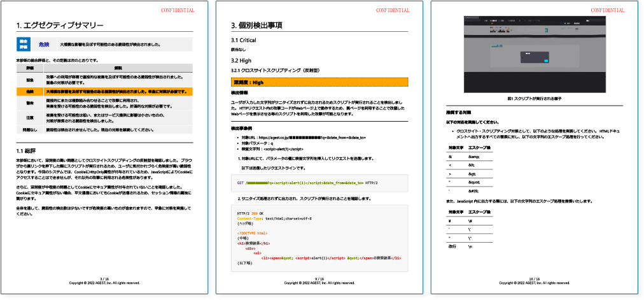
Task: Click "3.2.1 クロスサイトスクリプティング（反射型）" heading
Action: click(x=275, y=70)
